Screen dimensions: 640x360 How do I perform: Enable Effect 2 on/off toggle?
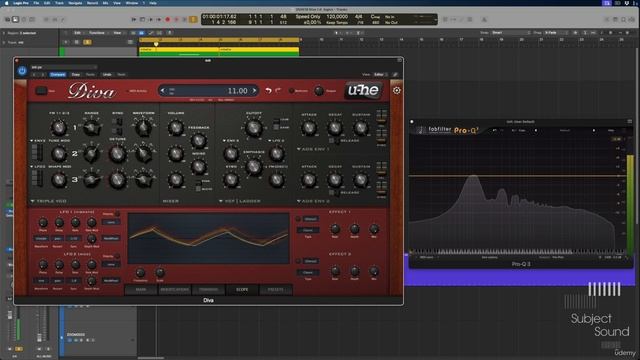point(298,261)
